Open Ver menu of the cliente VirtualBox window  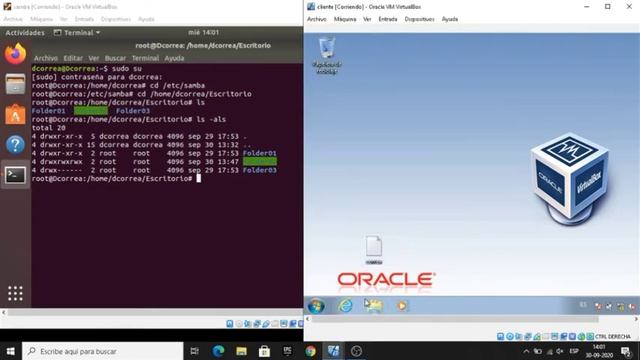pos(367,19)
